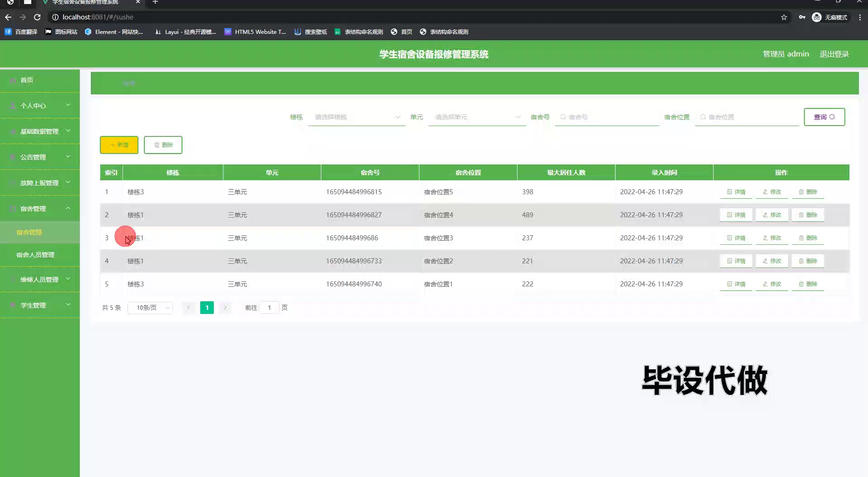Open the HTML5 Website bookmark
The image size is (868, 477).
pos(255,32)
